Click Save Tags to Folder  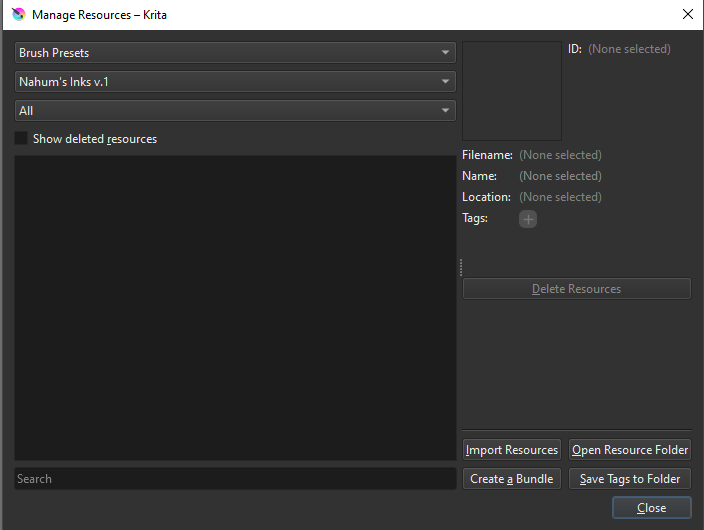630,479
